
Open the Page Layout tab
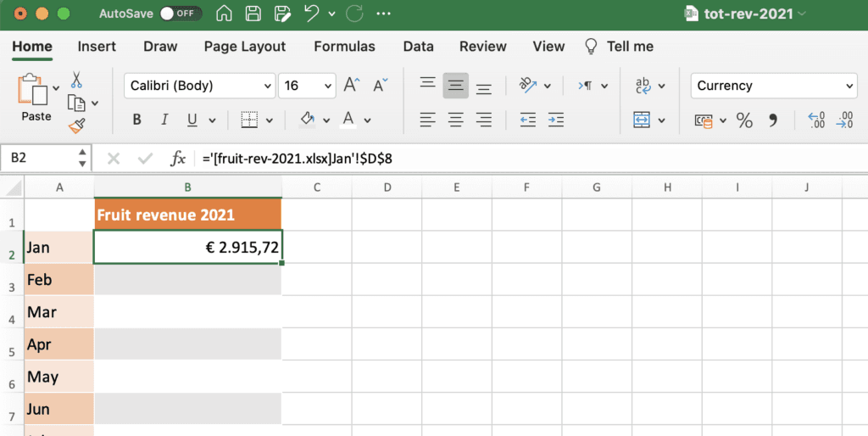(x=246, y=47)
